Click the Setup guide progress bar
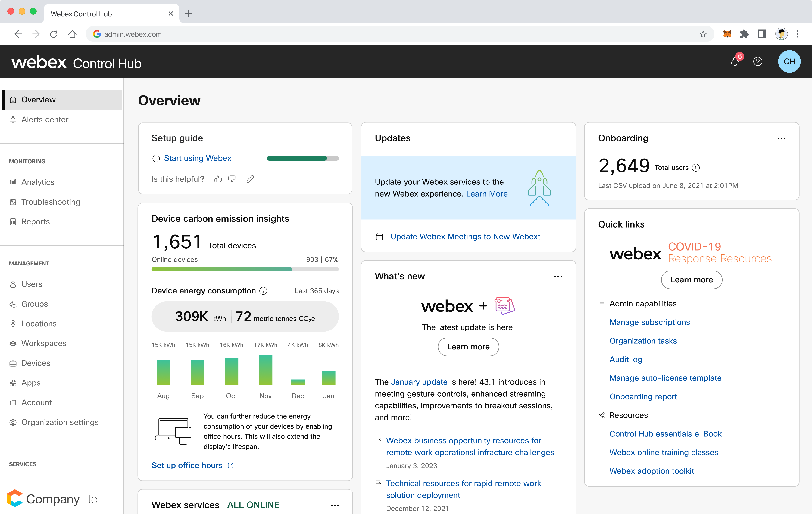This screenshot has height=514, width=812. (x=302, y=158)
